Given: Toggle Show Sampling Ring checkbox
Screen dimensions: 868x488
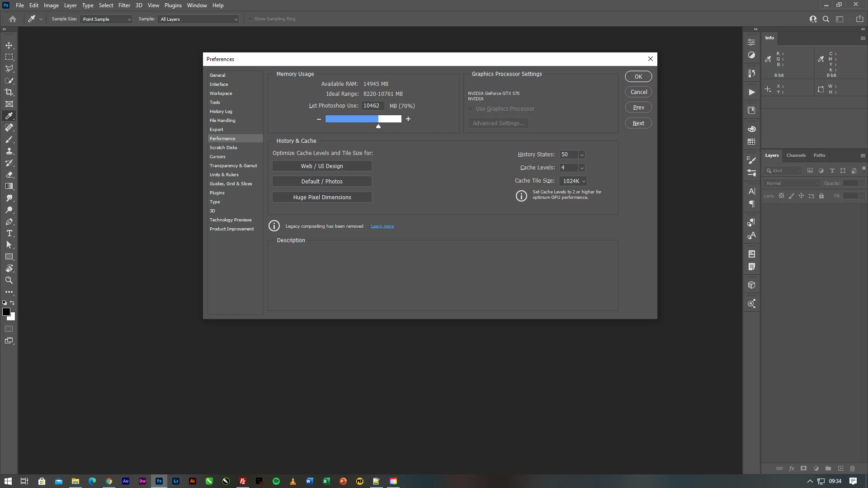Looking at the screenshot, I should point(250,19).
